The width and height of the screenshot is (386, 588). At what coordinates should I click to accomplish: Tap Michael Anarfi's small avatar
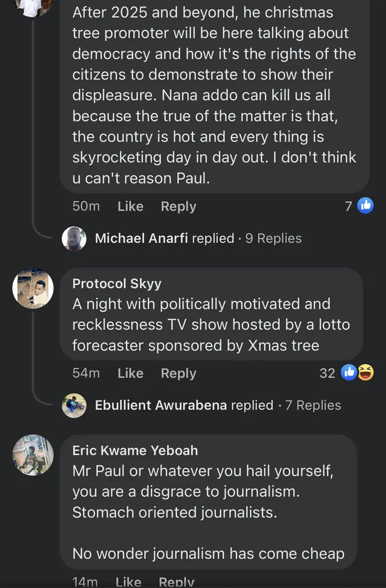(x=74, y=238)
